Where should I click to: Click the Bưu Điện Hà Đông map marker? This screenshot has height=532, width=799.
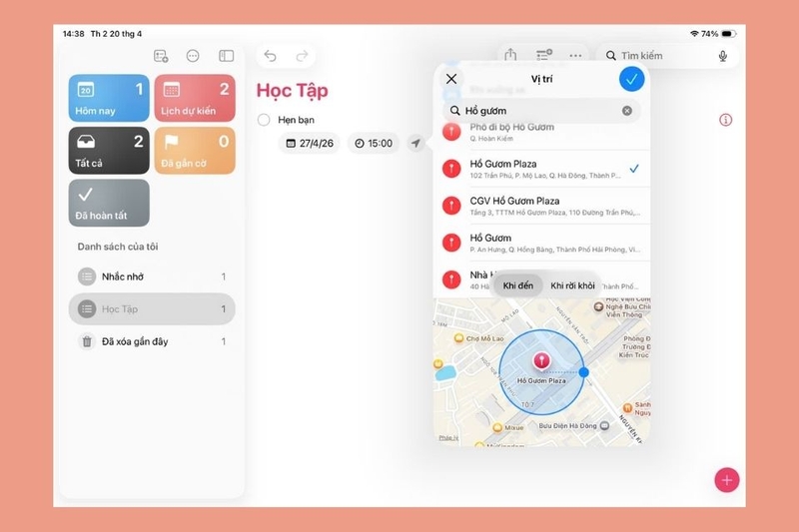pos(604,425)
